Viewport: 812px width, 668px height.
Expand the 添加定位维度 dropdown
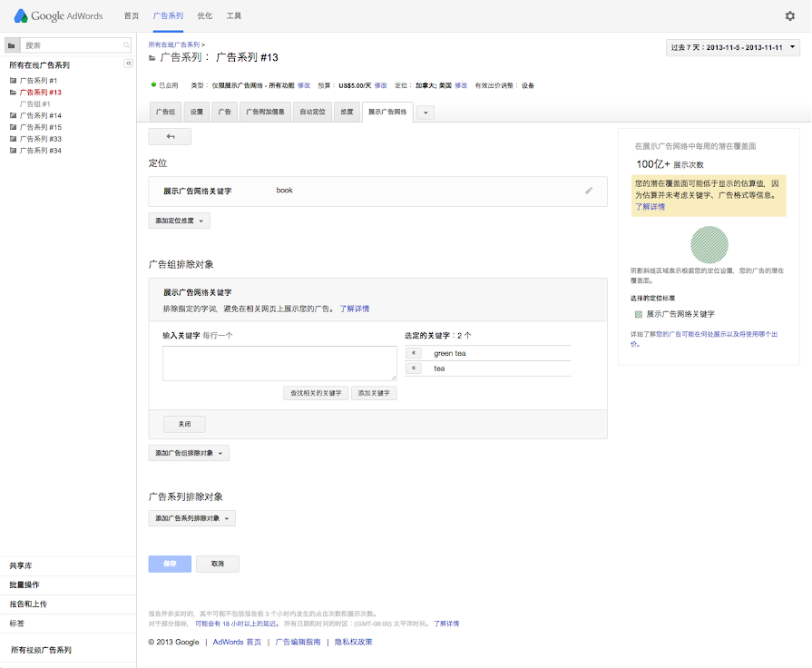(x=179, y=221)
